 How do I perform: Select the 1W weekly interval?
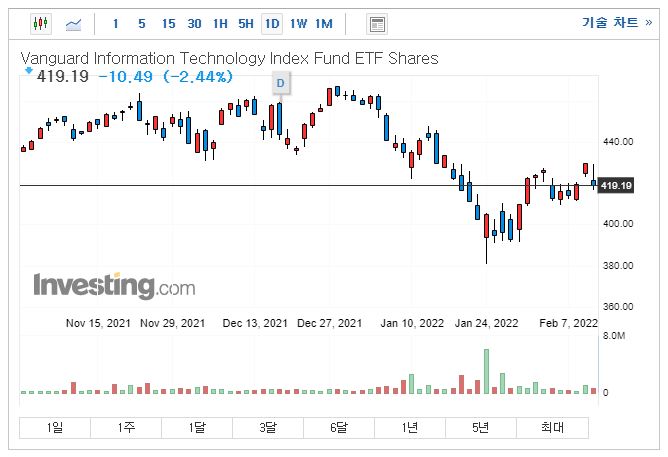[298, 24]
